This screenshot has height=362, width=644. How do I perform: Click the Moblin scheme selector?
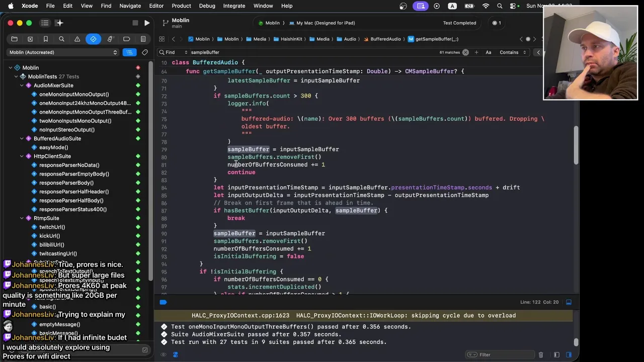coord(269,23)
